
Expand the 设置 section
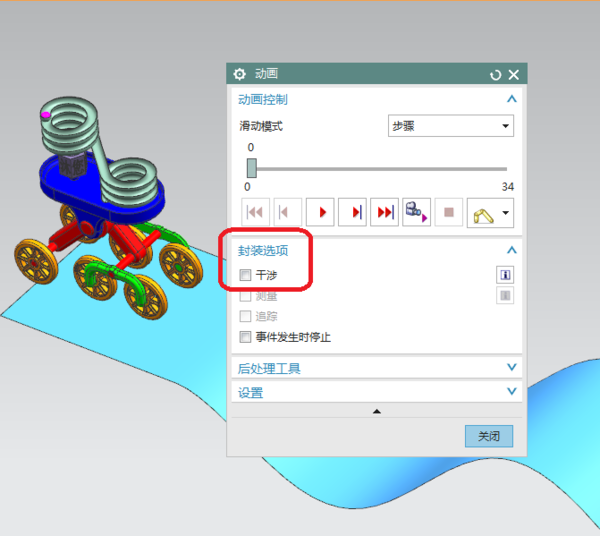point(512,391)
